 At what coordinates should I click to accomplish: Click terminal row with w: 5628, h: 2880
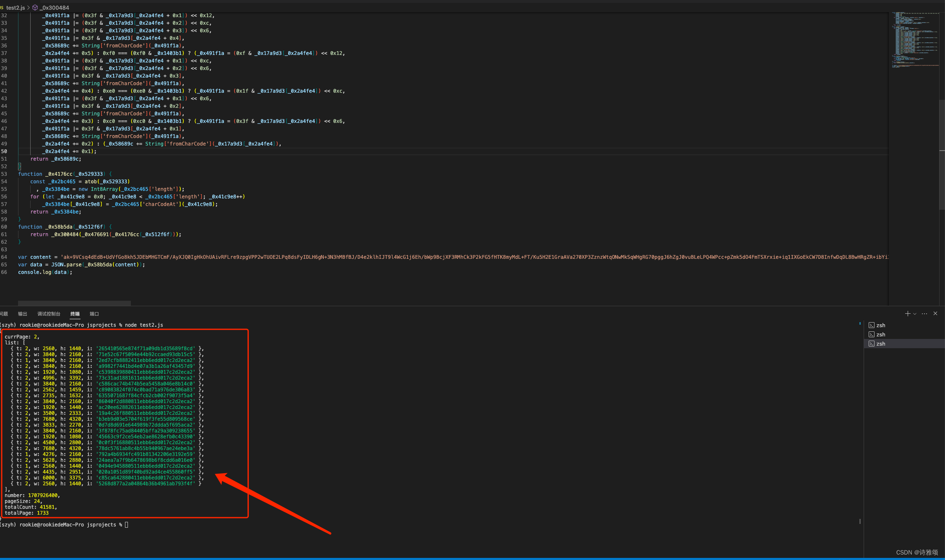pyautogui.click(x=107, y=460)
